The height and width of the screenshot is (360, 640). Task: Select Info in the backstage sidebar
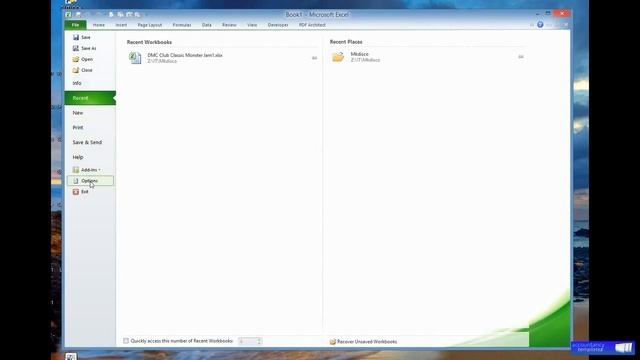[77, 83]
